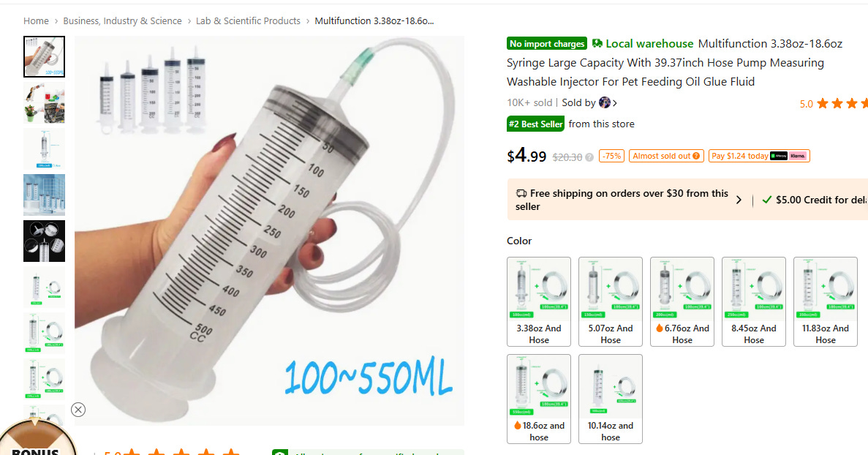Go to Home in the breadcrumb
868x455 pixels.
(x=36, y=21)
